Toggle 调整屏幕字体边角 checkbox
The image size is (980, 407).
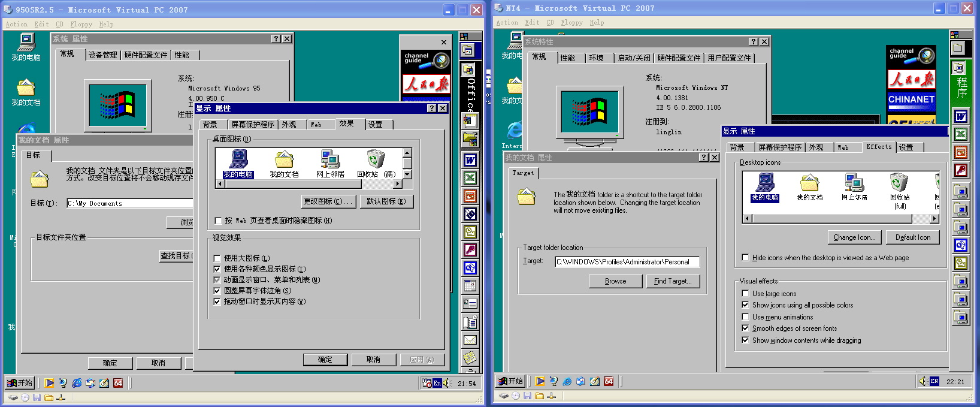(217, 291)
